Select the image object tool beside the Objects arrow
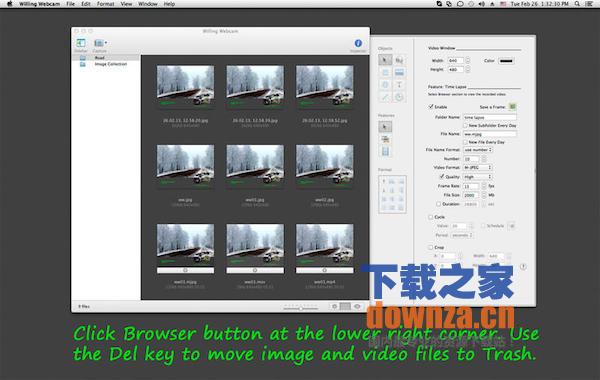The height and width of the screenshot is (380, 600). pyautogui.click(x=399, y=60)
